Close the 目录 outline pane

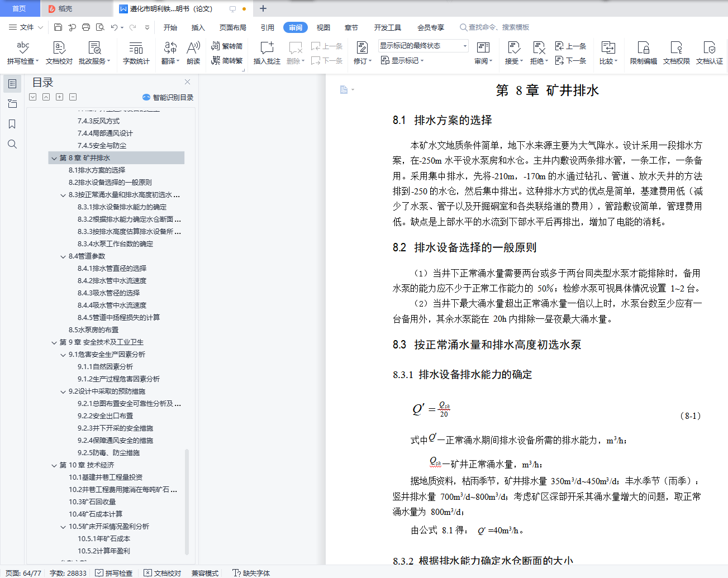pyautogui.click(x=188, y=82)
